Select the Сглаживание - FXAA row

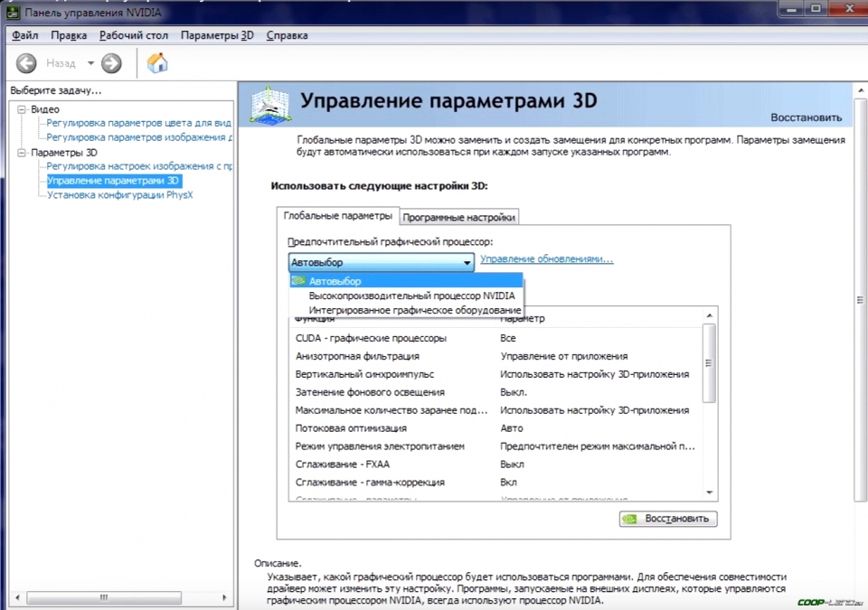tap(495, 465)
